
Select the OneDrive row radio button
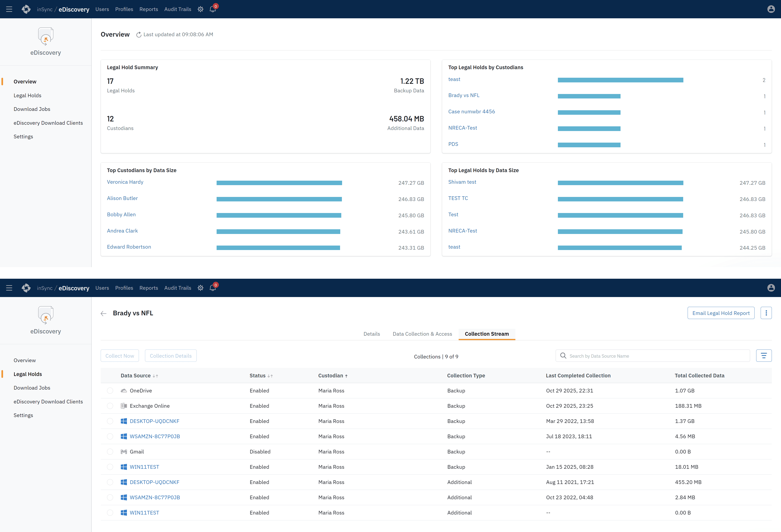pos(110,391)
